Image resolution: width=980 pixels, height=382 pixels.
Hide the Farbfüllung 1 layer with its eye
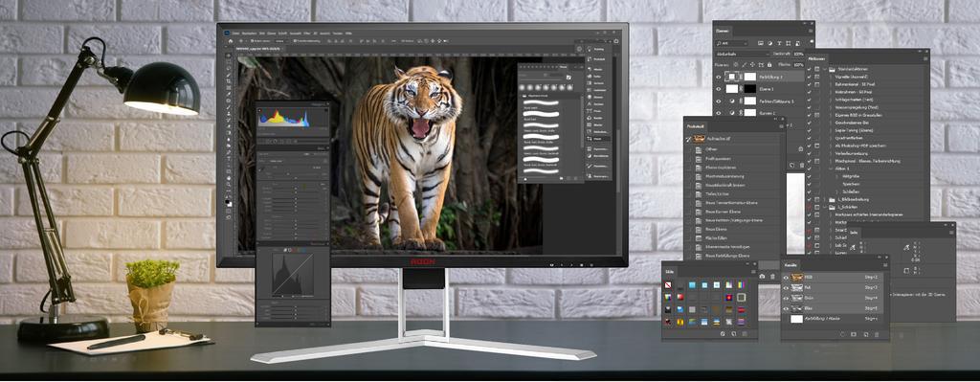(x=719, y=77)
